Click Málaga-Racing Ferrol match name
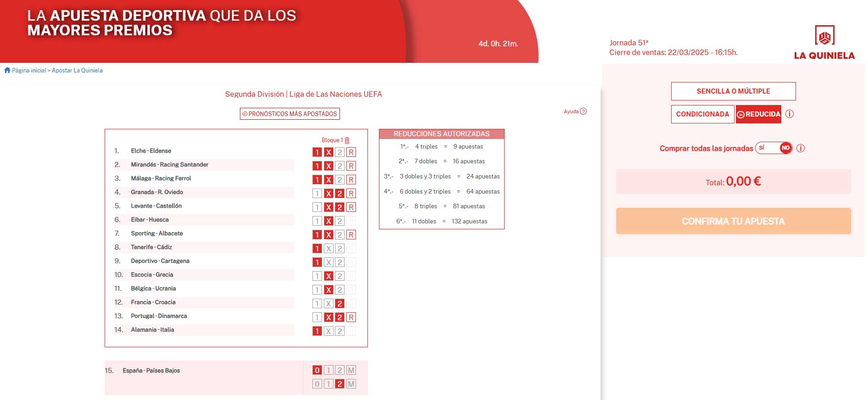 click(x=161, y=178)
